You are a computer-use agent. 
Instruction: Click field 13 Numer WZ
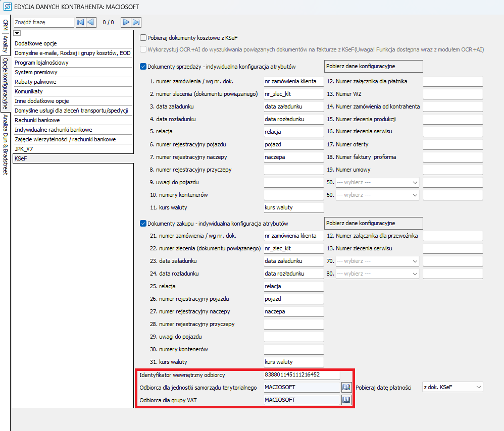coord(453,94)
